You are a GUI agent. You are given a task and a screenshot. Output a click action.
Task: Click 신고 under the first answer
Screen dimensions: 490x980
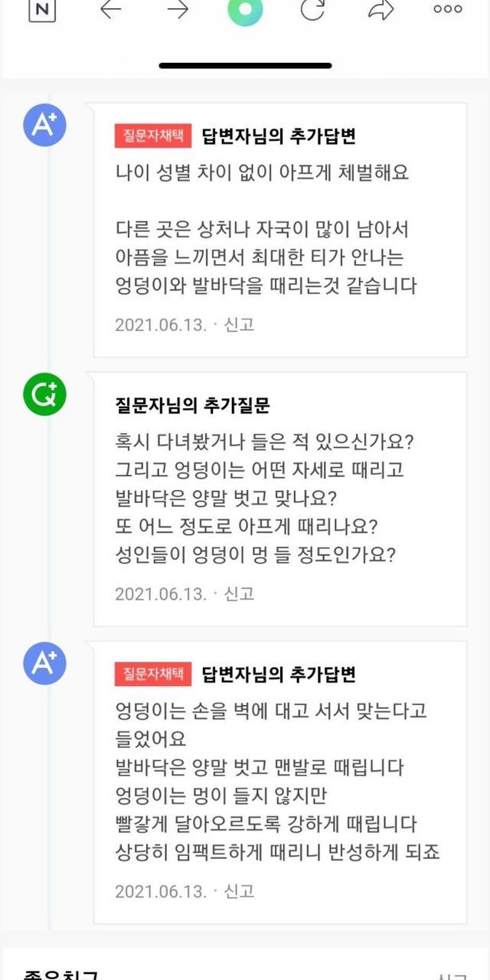[x=239, y=325]
